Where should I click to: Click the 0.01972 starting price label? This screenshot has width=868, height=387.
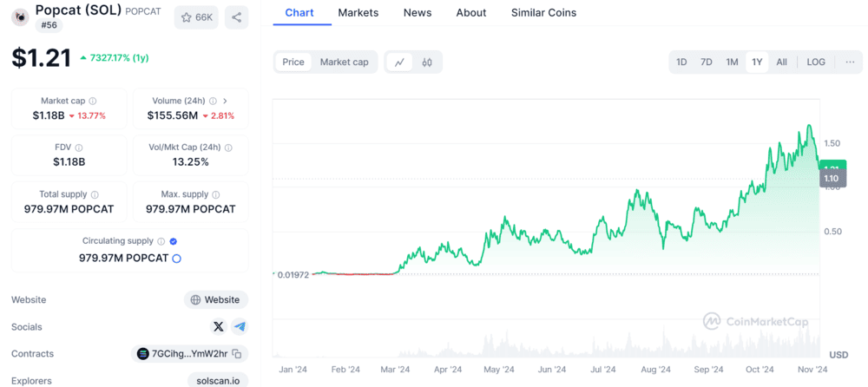(293, 274)
